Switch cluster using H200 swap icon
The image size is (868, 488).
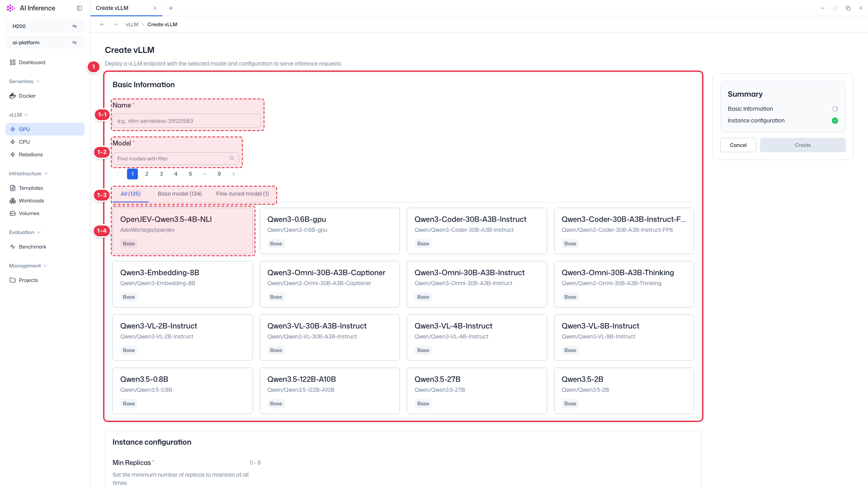[x=75, y=26]
